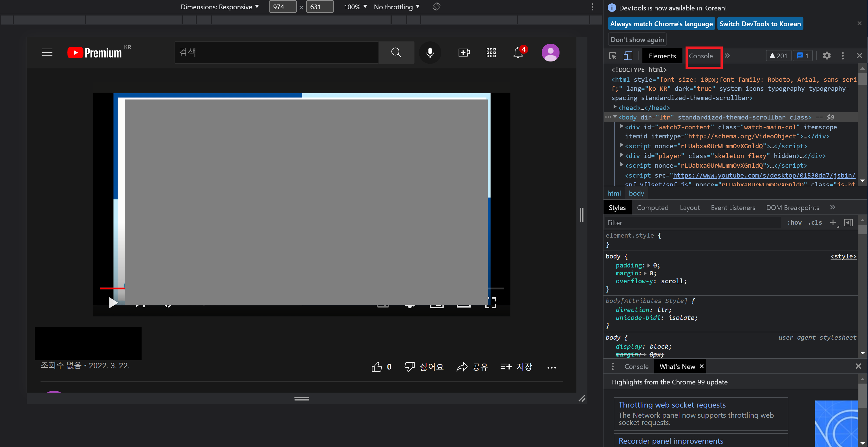The width and height of the screenshot is (868, 447).
Task: Open Throttling web socket requests article
Action: click(x=672, y=405)
